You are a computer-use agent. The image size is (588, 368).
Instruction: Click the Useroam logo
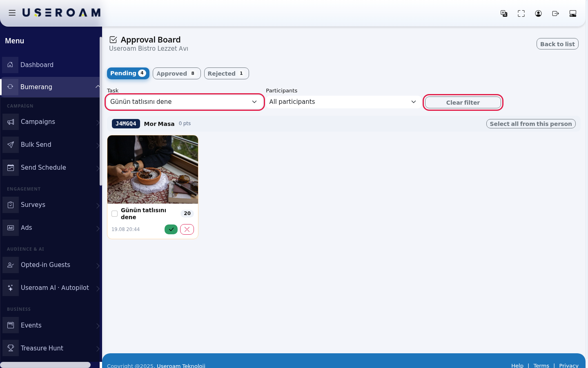[x=61, y=13]
